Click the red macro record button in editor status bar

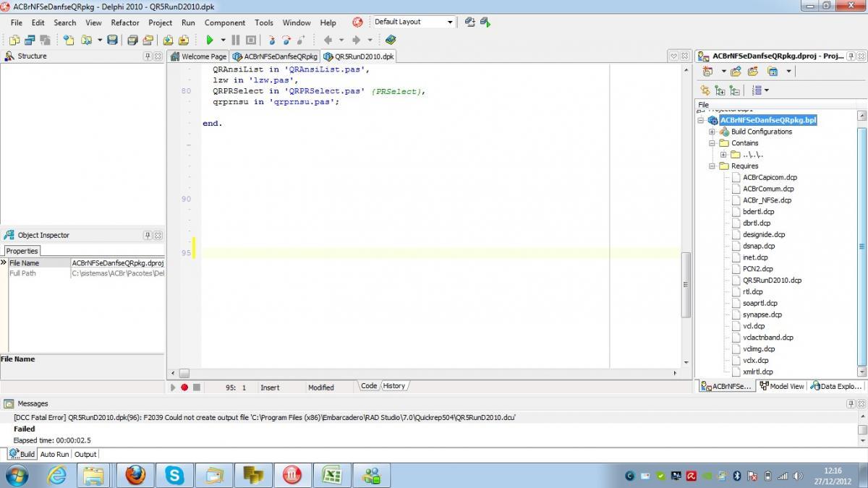tap(184, 388)
